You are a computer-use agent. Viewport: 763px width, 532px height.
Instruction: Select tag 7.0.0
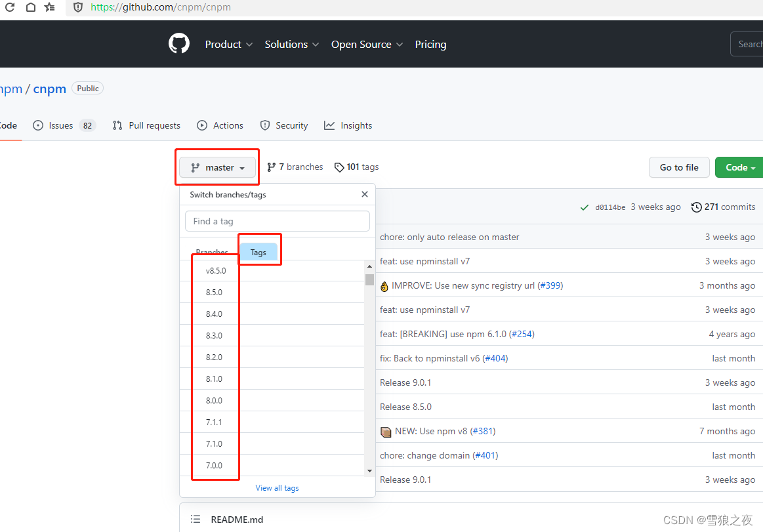click(272, 465)
